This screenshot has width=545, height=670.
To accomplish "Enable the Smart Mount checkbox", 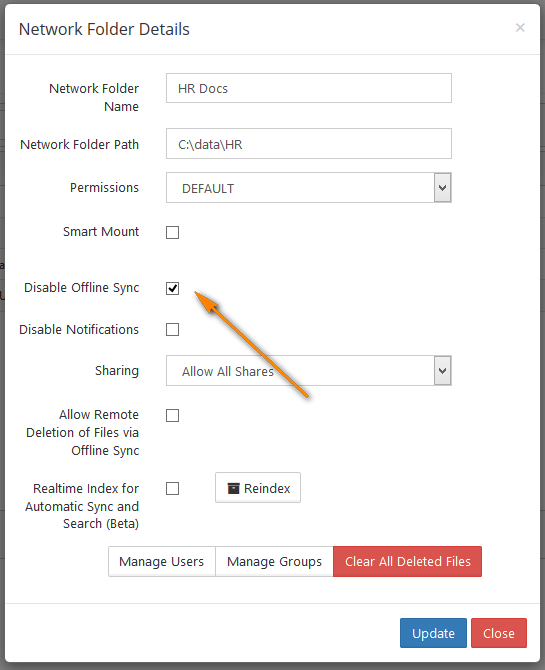I will coord(172,232).
